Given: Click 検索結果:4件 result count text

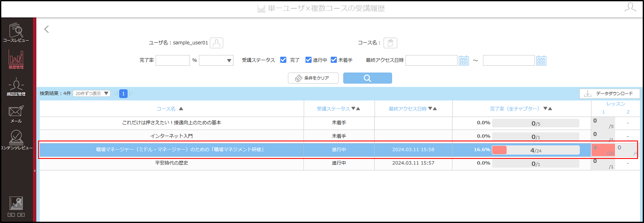Looking at the screenshot, I should (x=55, y=93).
